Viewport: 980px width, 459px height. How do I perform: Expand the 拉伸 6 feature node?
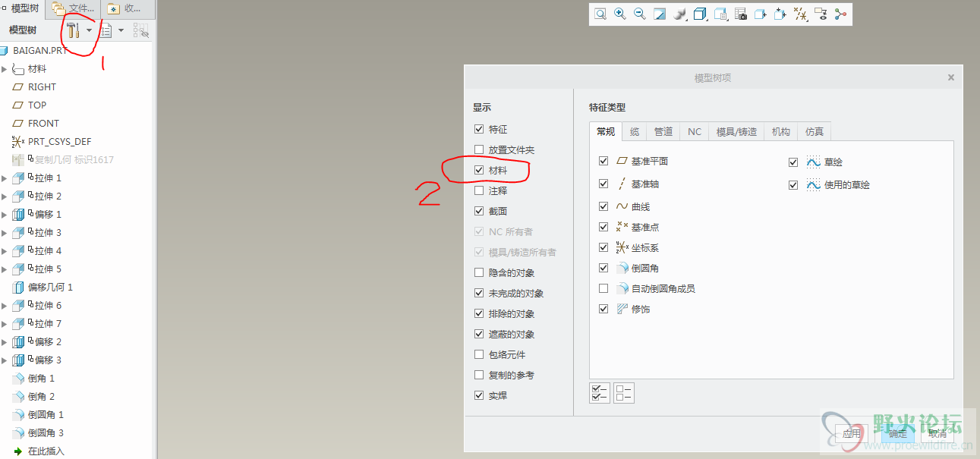pos(4,306)
